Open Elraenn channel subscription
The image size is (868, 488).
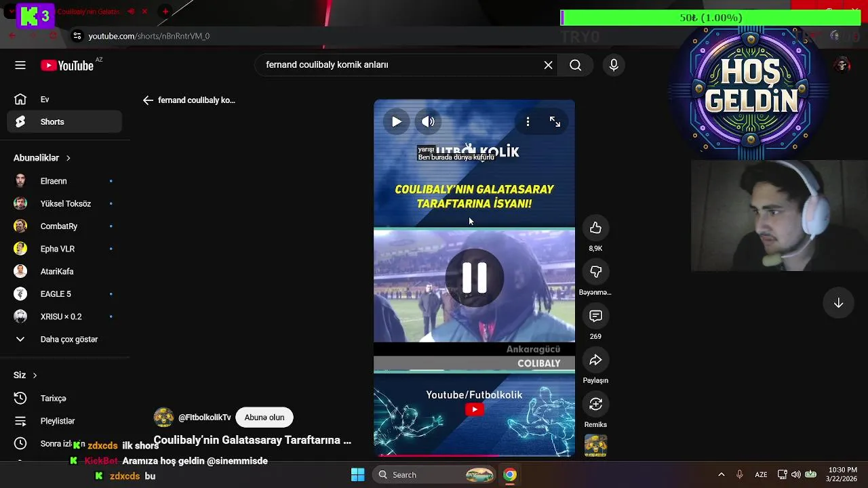pos(64,181)
